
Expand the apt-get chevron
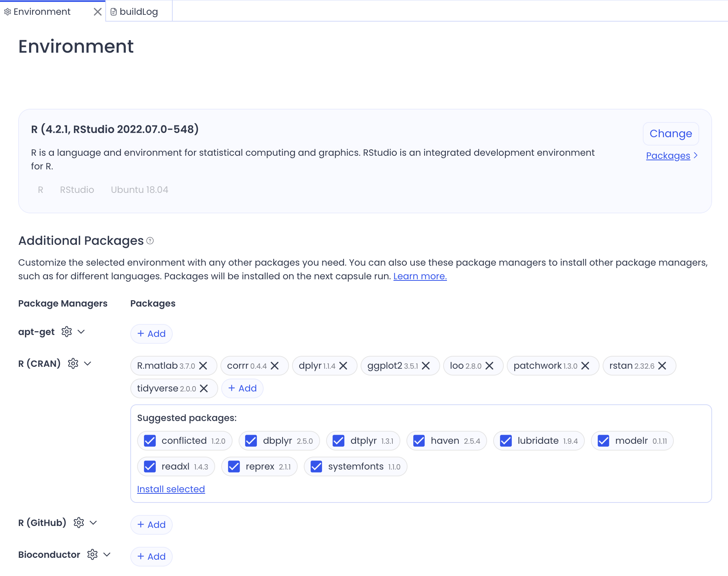[x=81, y=332]
